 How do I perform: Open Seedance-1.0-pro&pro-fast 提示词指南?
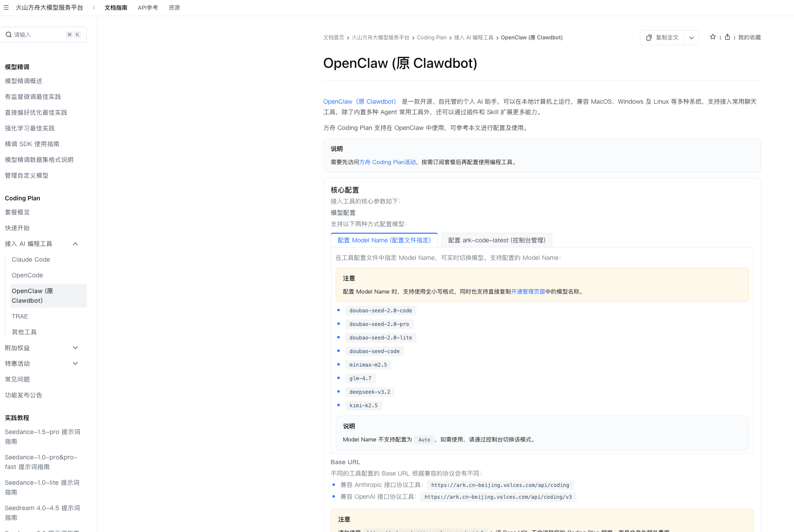[41, 462]
